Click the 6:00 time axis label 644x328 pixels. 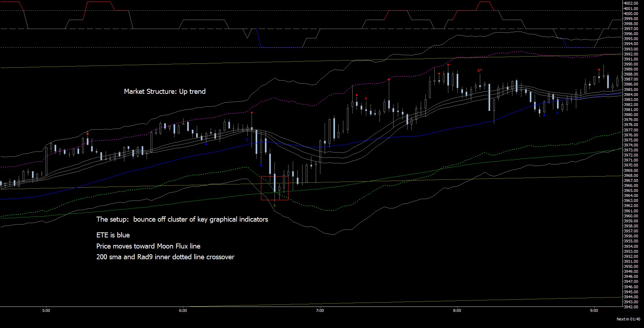pyautogui.click(x=183, y=310)
